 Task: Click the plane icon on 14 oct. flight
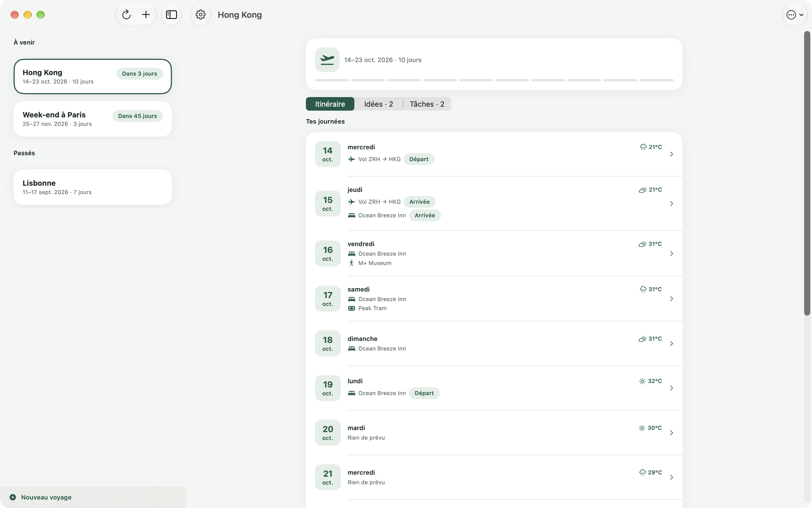(x=352, y=159)
